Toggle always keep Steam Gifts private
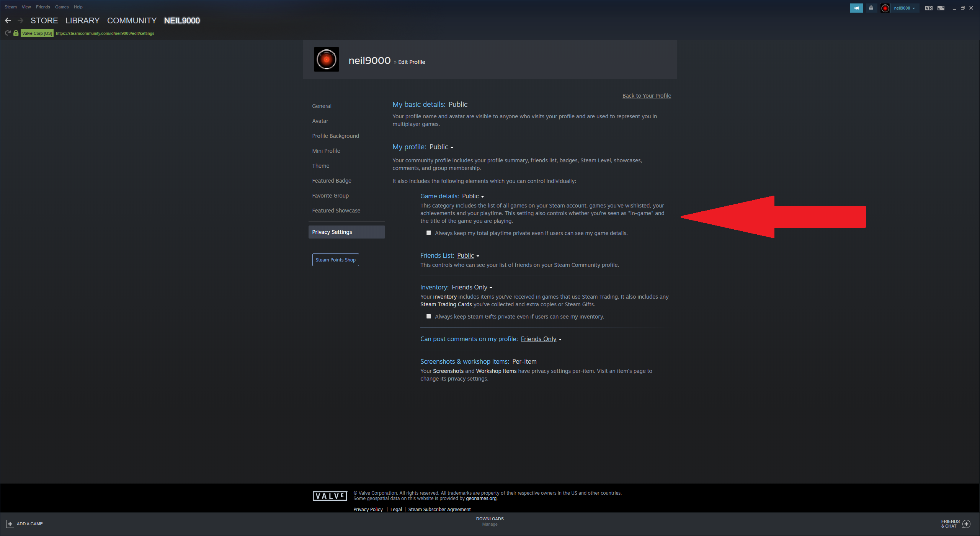The width and height of the screenshot is (980, 536). click(429, 316)
